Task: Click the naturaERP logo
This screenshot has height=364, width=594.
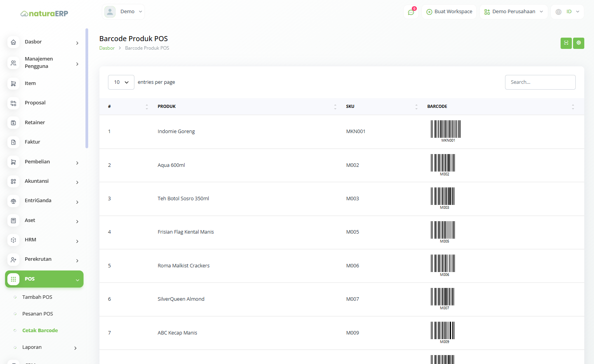Action: point(44,14)
